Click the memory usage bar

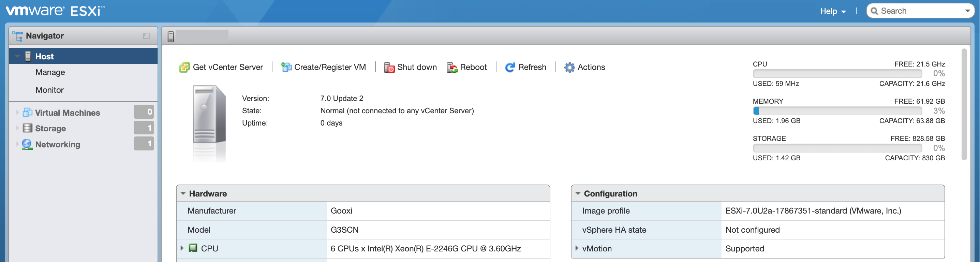(837, 111)
